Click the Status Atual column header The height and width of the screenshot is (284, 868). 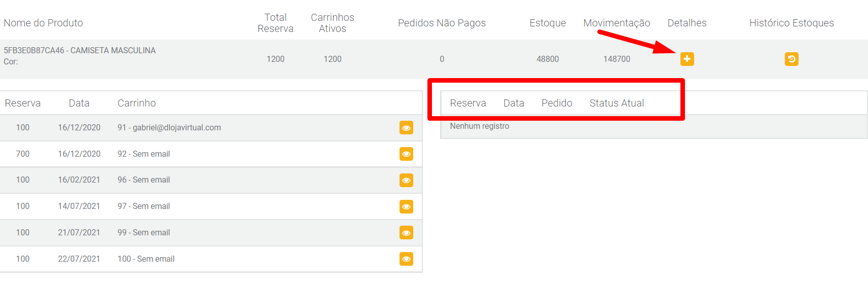point(617,103)
